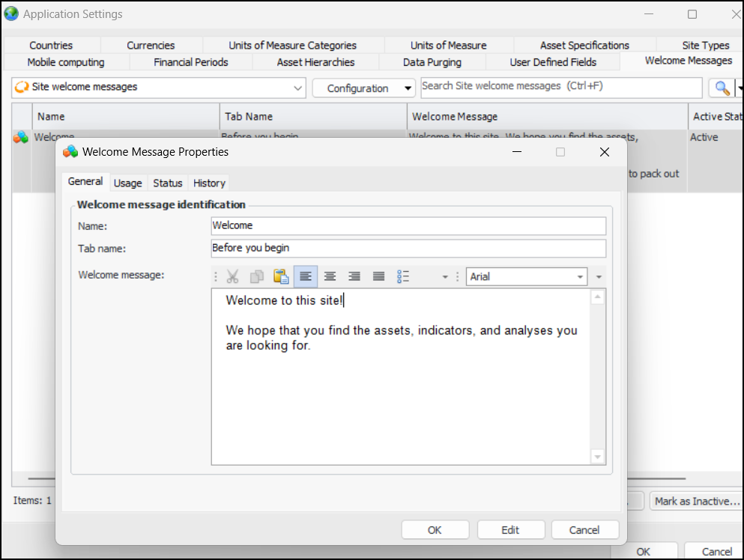Screen dimensions: 744x560
Task: Justify the welcome message text
Action: [379, 277]
